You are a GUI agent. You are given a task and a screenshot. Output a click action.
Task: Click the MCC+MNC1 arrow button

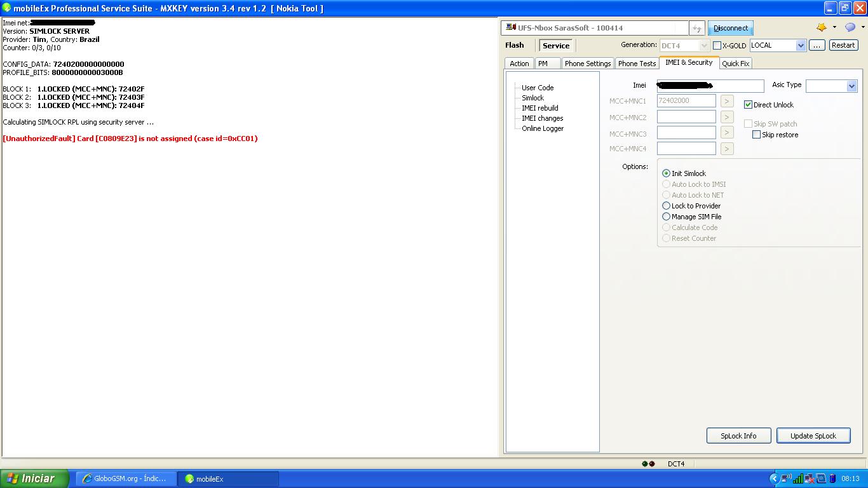[x=727, y=101]
